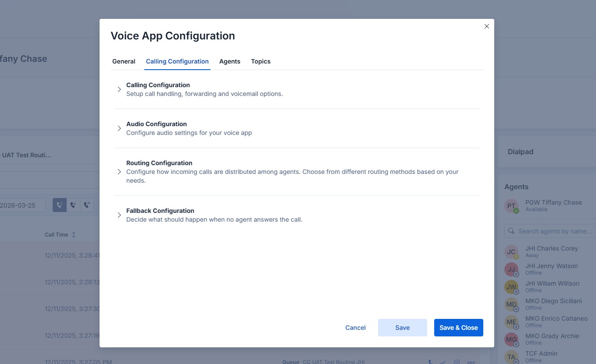Open the Agents tab
The width and height of the screenshot is (596, 364).
[230, 61]
